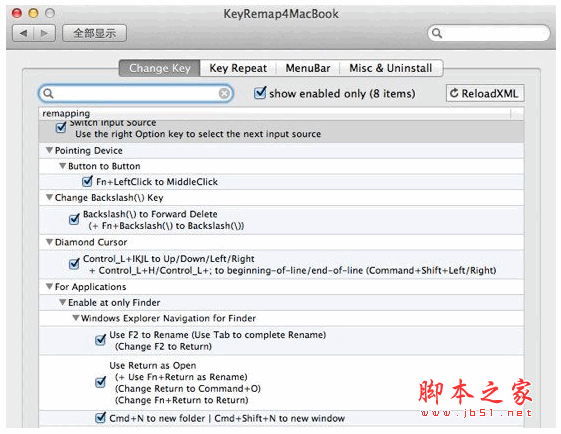Click the 全部显示 button
The height and width of the screenshot is (434, 561).
click(x=94, y=33)
